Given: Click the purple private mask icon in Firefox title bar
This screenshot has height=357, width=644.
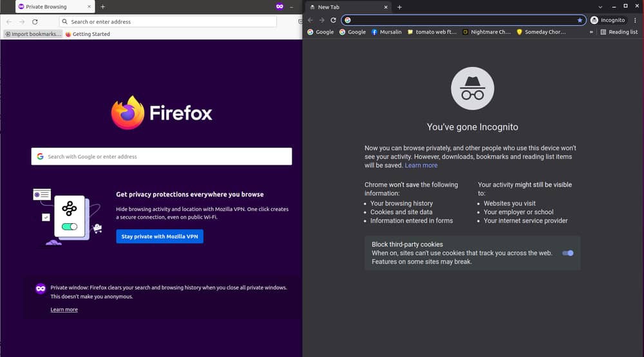Looking at the screenshot, I should (279, 6).
